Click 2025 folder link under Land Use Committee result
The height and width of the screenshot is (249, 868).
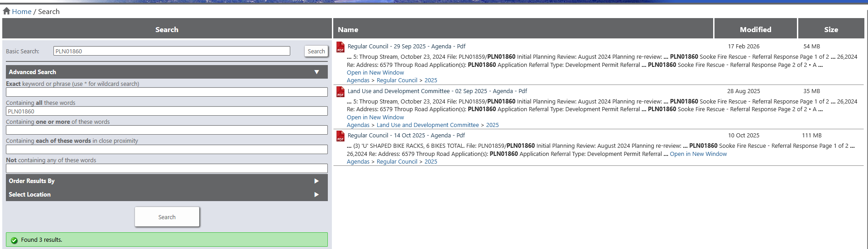point(492,125)
